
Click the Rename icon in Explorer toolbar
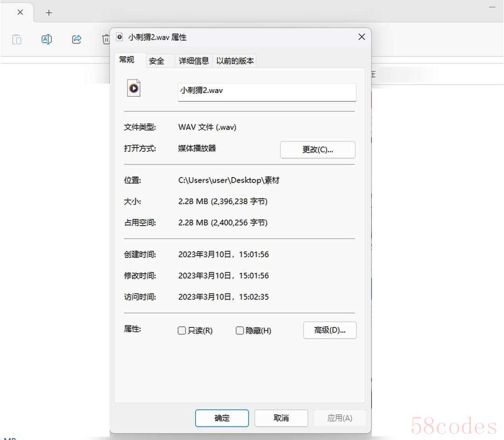[47, 39]
